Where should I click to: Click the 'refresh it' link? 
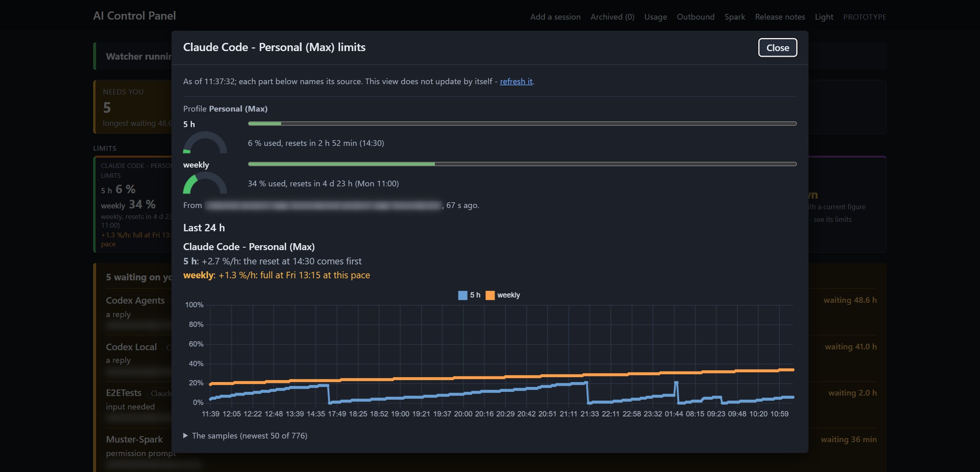pyautogui.click(x=516, y=81)
